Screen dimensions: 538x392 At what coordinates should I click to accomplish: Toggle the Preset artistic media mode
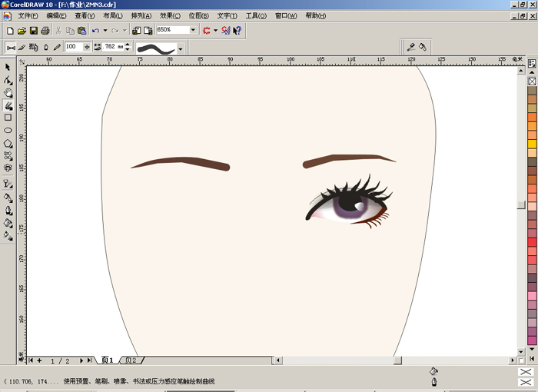11,48
